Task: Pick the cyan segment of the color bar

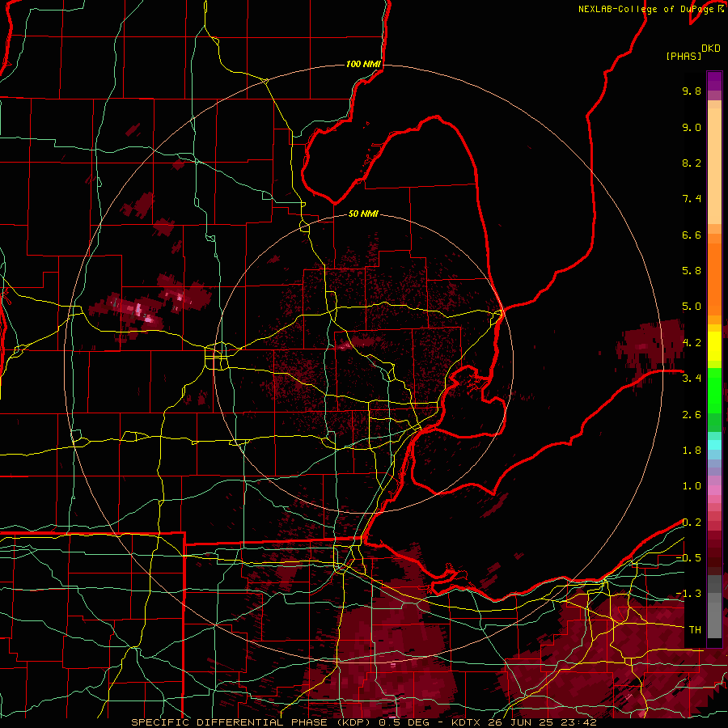Action: pos(714,445)
